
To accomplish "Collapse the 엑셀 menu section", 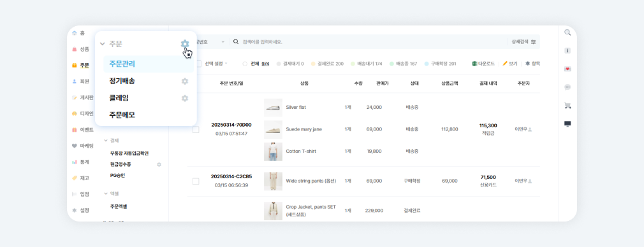I will 106,194.
